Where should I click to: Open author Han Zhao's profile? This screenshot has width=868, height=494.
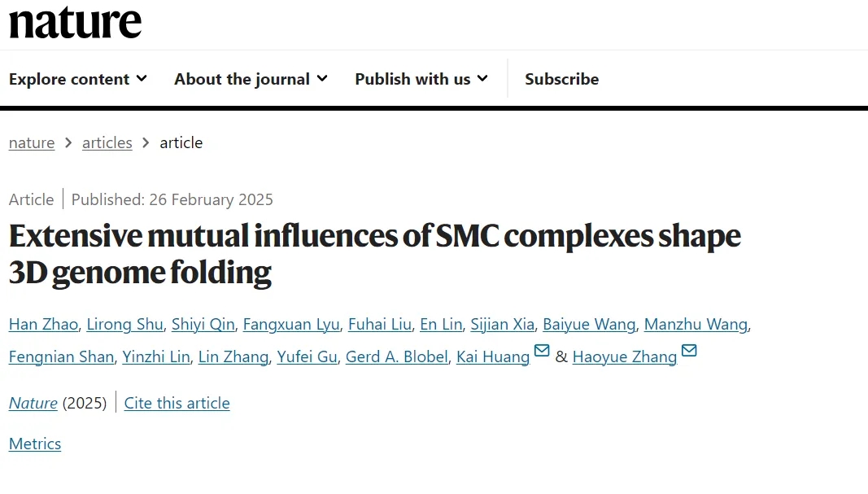coord(43,324)
